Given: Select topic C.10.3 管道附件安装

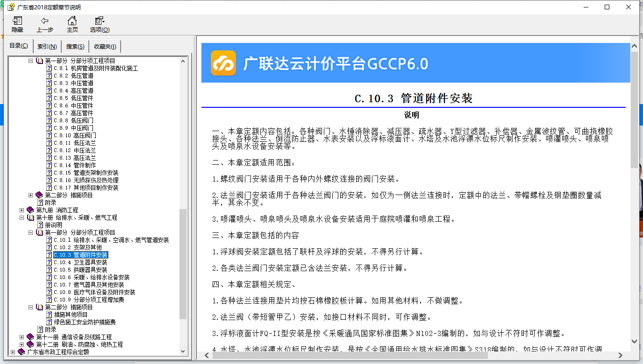Looking at the screenshot, I should 81,255.
